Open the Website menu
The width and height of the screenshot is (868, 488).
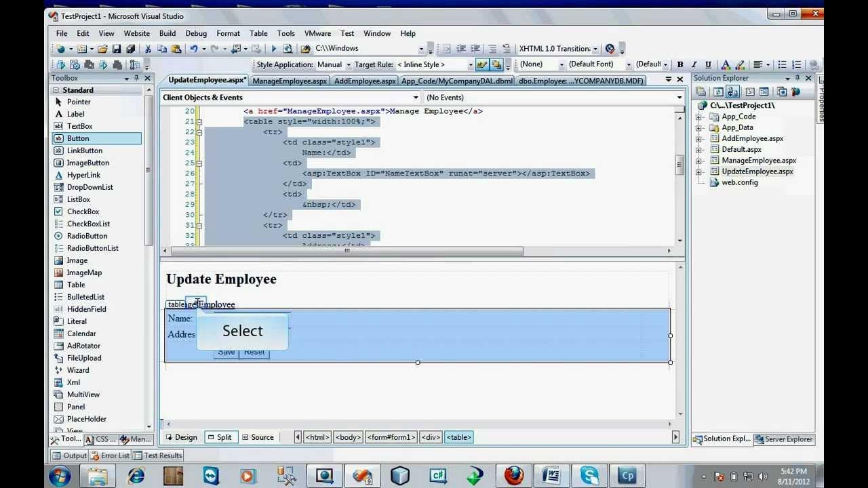[136, 33]
